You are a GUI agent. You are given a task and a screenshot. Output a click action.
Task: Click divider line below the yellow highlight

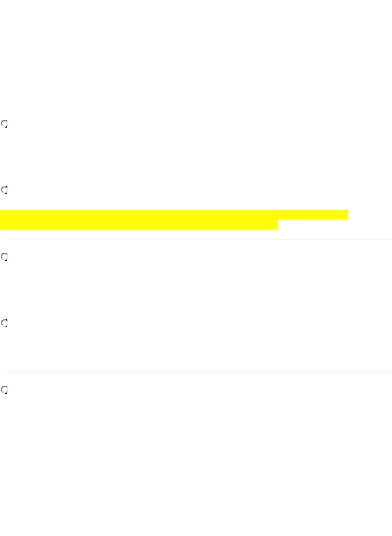point(199,240)
